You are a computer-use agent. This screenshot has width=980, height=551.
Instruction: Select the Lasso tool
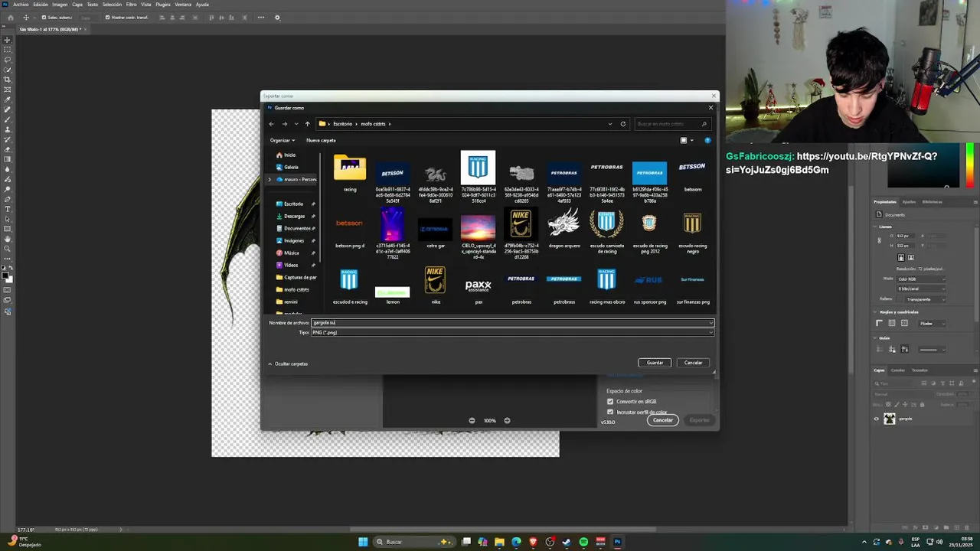[x=8, y=60]
